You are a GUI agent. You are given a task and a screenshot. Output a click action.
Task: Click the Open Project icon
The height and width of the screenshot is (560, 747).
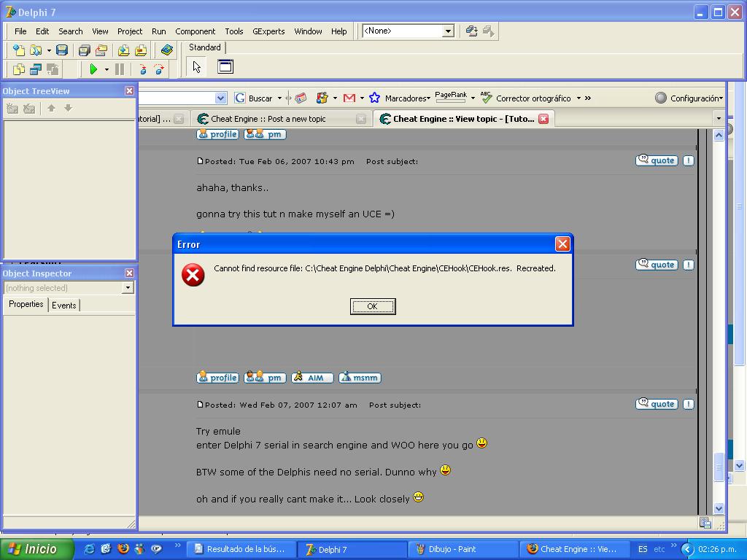(101, 50)
